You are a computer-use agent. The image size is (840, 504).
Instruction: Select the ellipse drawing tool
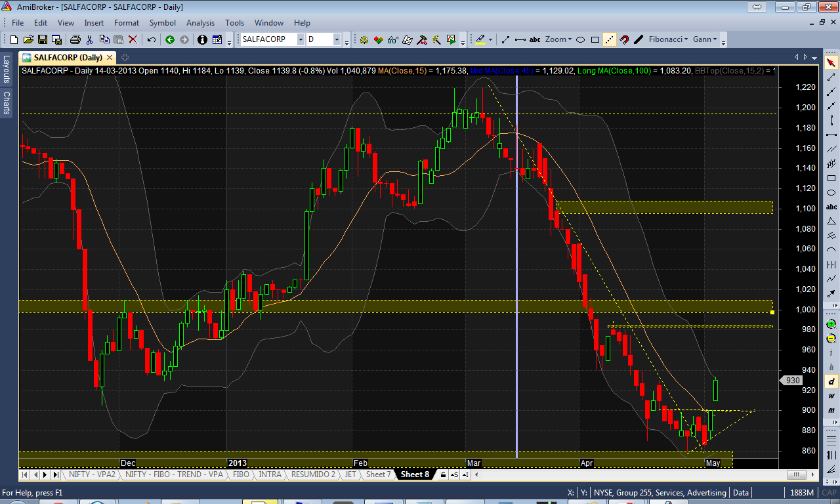pyautogui.click(x=580, y=39)
